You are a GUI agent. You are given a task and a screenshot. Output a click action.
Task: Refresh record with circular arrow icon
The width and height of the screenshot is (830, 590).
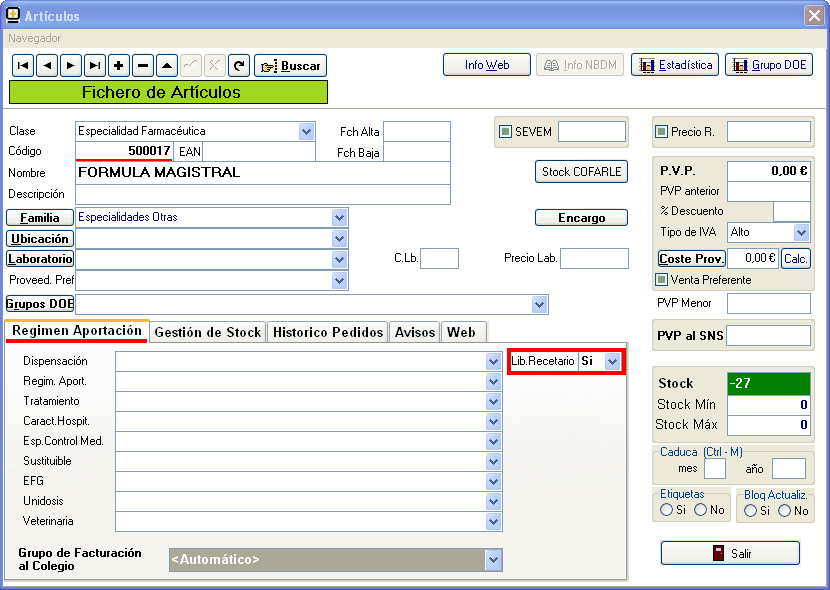(x=238, y=66)
